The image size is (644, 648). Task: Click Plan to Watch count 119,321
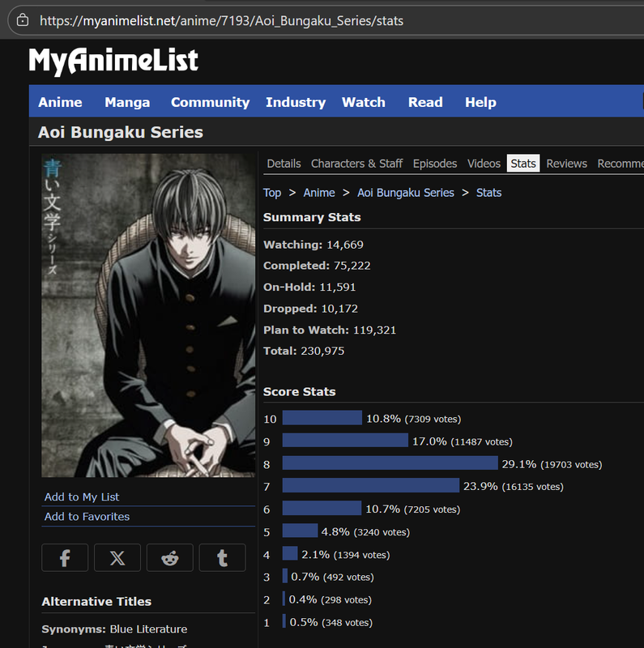[x=374, y=330]
